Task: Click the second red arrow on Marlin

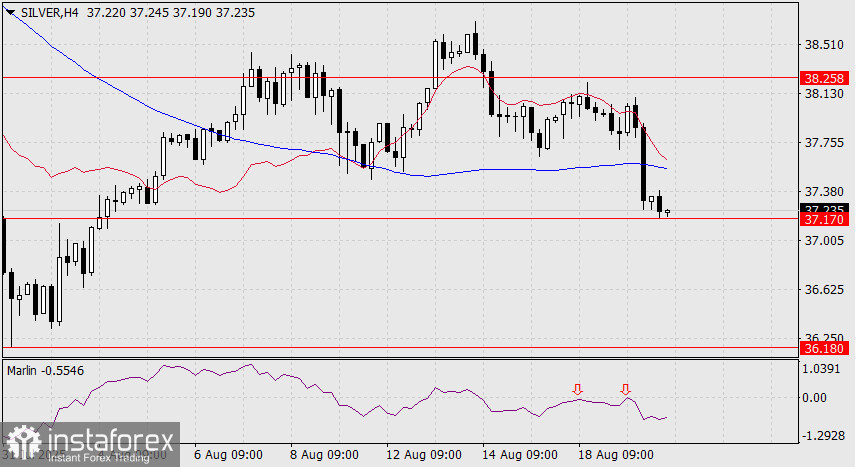Action: coord(625,389)
